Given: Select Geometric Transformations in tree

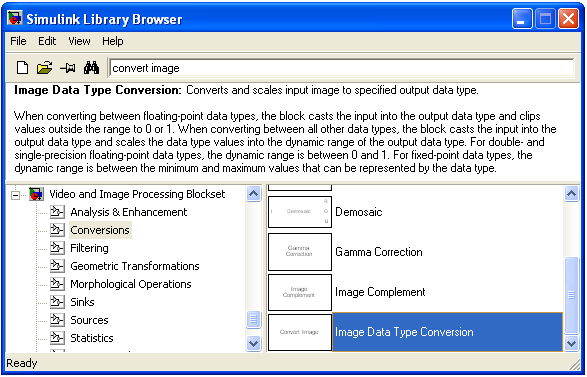Looking at the screenshot, I should pyautogui.click(x=135, y=266).
